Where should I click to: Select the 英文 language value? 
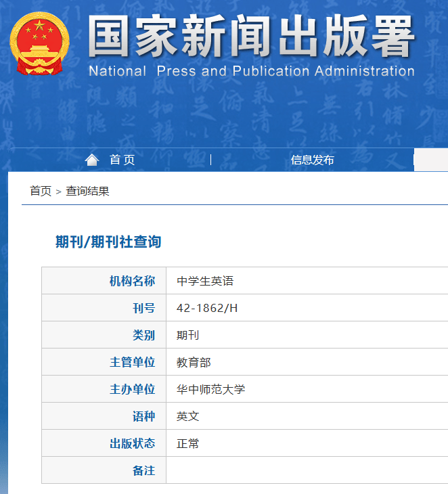[x=187, y=416]
